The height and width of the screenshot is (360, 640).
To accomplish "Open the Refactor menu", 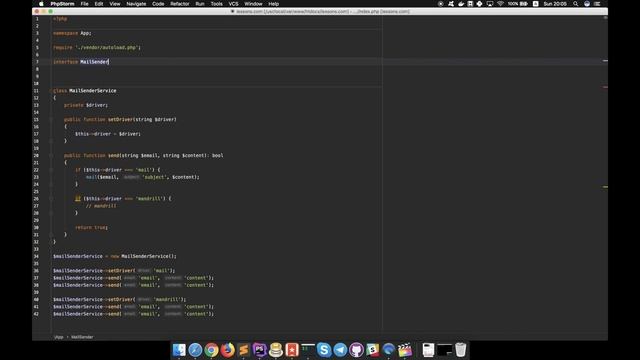I will click(x=180, y=4).
